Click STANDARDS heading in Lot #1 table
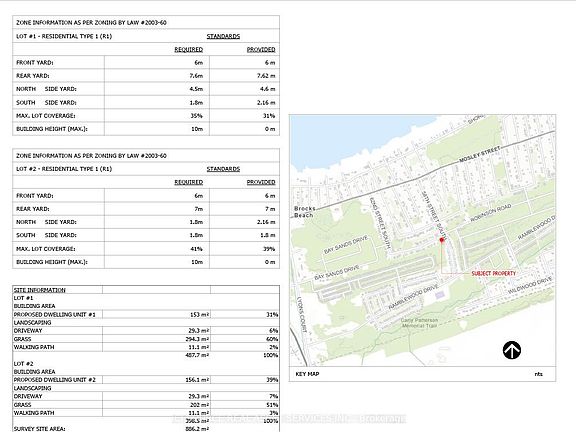This screenshot has width=576, height=432. (223, 36)
